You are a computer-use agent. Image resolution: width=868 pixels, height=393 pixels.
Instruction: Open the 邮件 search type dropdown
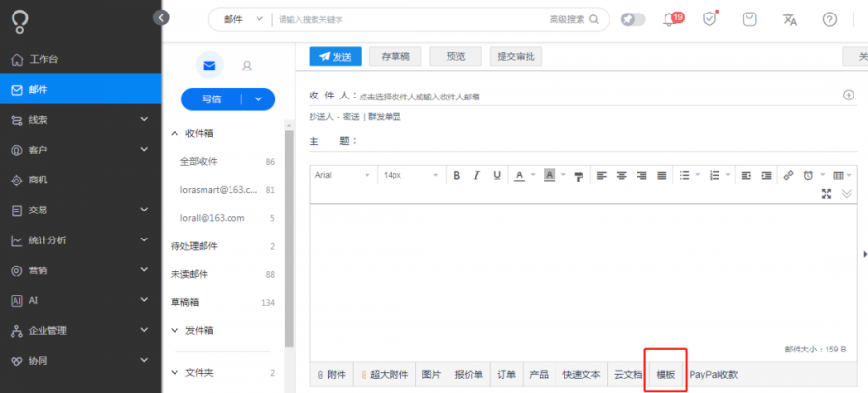242,19
